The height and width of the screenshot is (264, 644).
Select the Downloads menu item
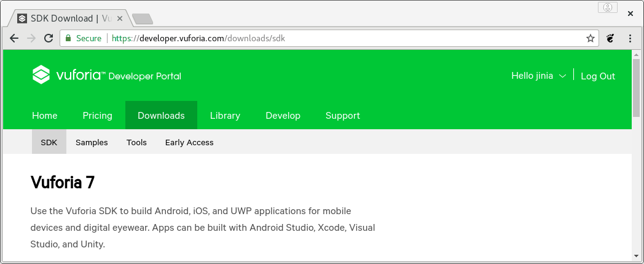[x=161, y=116]
